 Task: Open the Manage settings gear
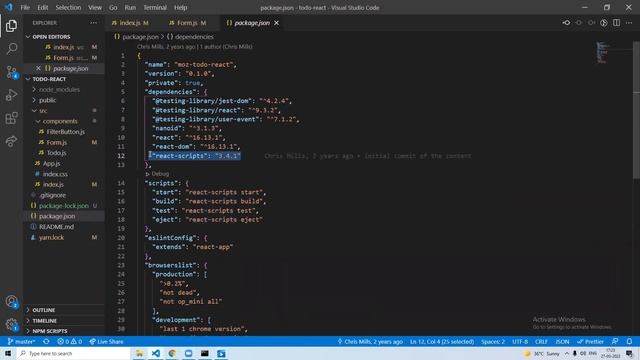[x=11, y=325]
